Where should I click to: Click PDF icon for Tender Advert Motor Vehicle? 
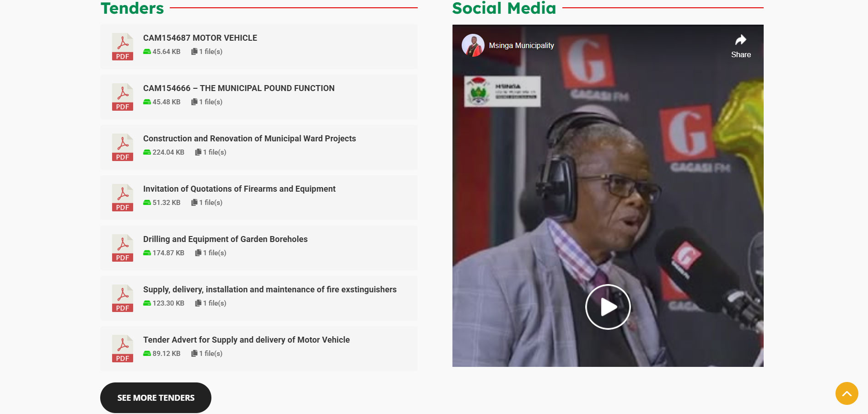122,349
